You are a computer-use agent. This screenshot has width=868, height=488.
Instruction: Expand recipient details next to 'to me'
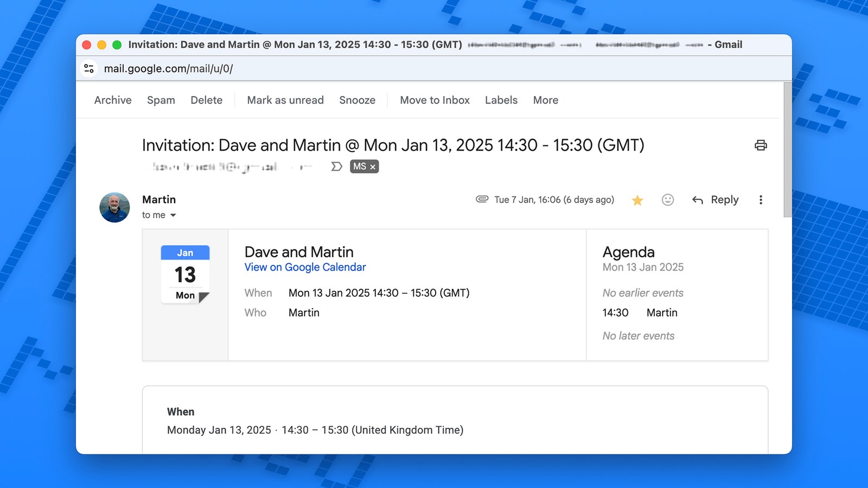(x=173, y=215)
